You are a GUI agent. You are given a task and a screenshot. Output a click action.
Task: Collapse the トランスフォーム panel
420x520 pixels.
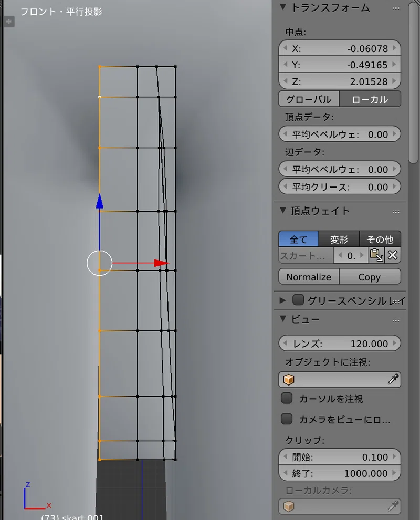coord(283,7)
